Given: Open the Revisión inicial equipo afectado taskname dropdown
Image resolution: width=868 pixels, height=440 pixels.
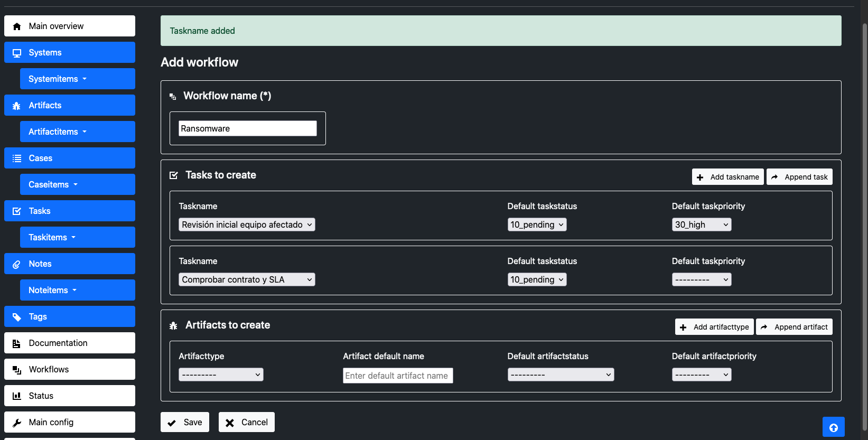Looking at the screenshot, I should pos(247,224).
